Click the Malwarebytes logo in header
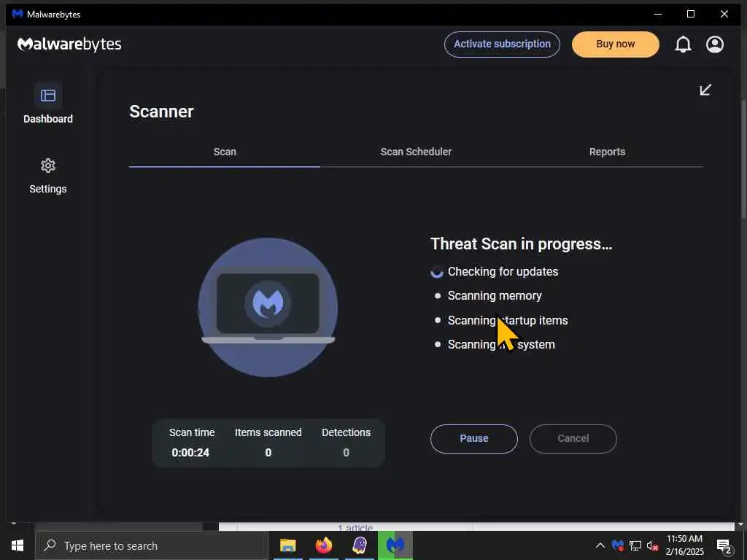The width and height of the screenshot is (747, 560). pyautogui.click(x=69, y=44)
